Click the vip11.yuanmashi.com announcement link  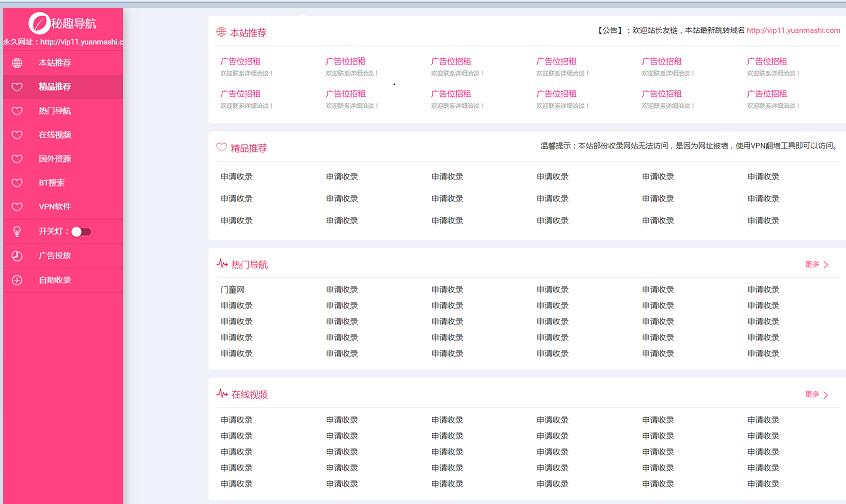792,31
